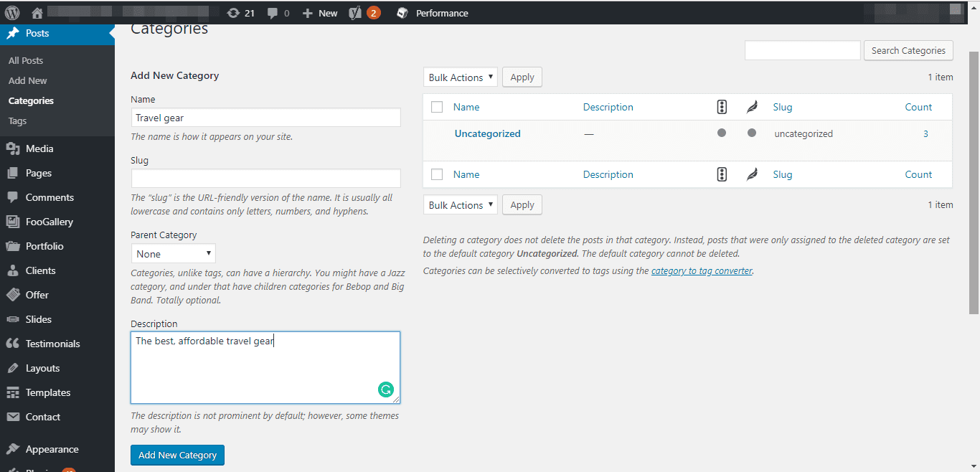Click the category Name input field
Image resolution: width=980 pixels, height=472 pixels.
[x=265, y=118]
